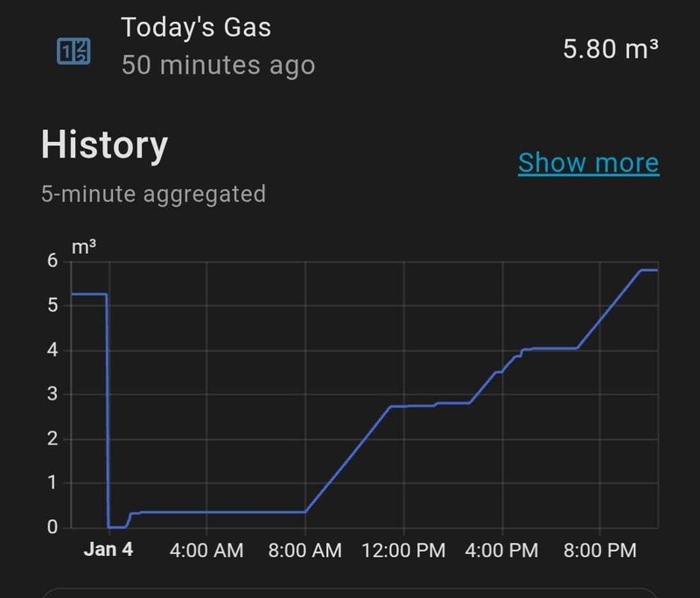Click the 8:00 PM time axis label
700x598 pixels.
[x=600, y=551]
